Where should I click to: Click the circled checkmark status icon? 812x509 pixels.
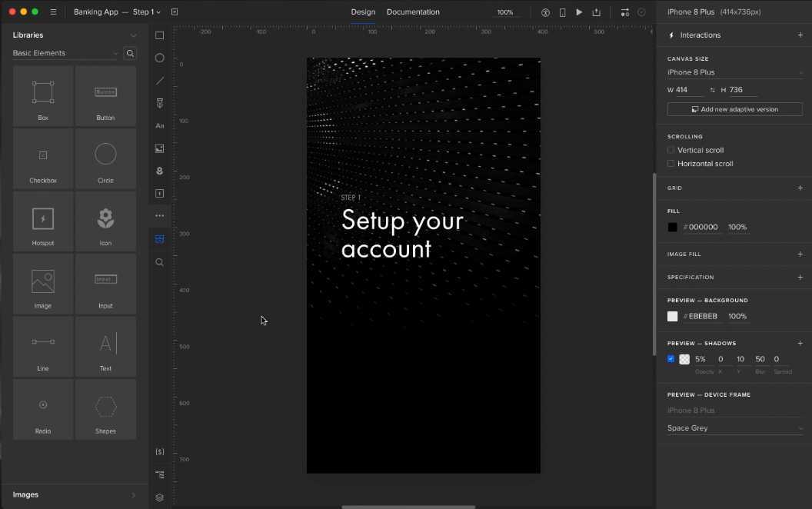pos(641,12)
